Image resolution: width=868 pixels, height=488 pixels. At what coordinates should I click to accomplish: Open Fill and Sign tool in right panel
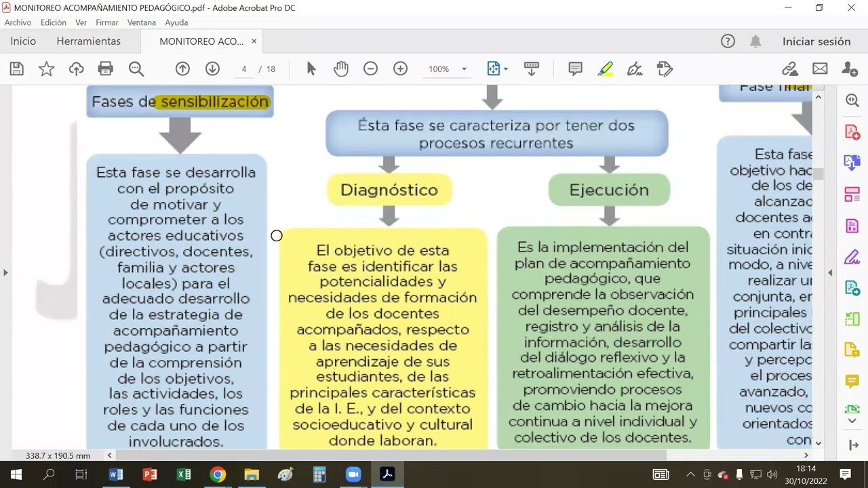[x=852, y=257]
